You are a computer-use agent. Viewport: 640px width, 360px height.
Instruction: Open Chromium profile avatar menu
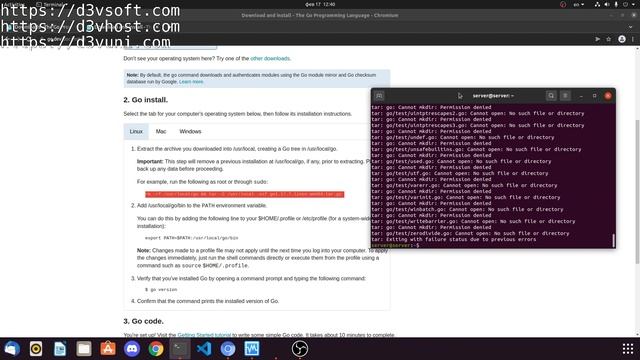[622, 39]
